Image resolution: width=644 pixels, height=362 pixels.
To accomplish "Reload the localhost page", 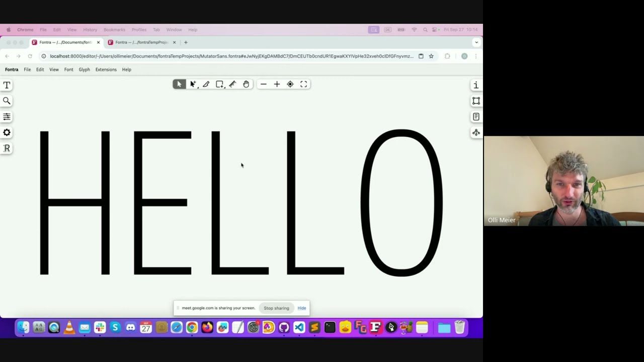I will pos(30,56).
